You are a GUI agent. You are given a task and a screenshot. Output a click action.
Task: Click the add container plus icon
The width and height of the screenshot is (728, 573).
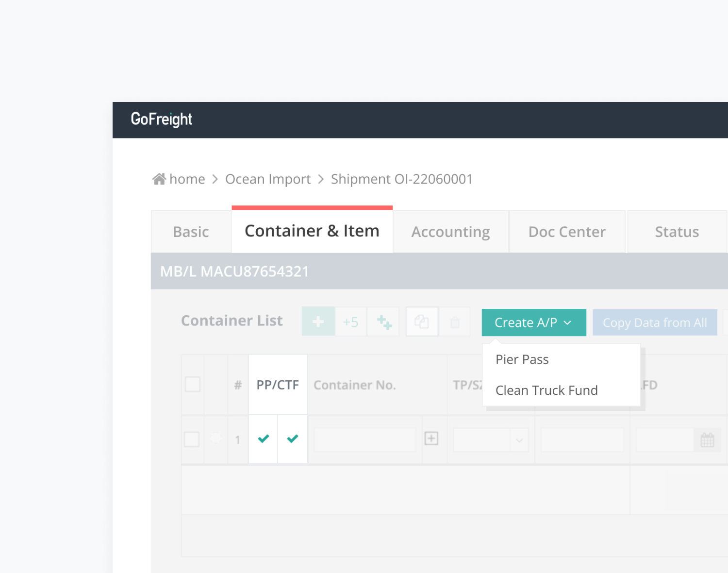[318, 322]
